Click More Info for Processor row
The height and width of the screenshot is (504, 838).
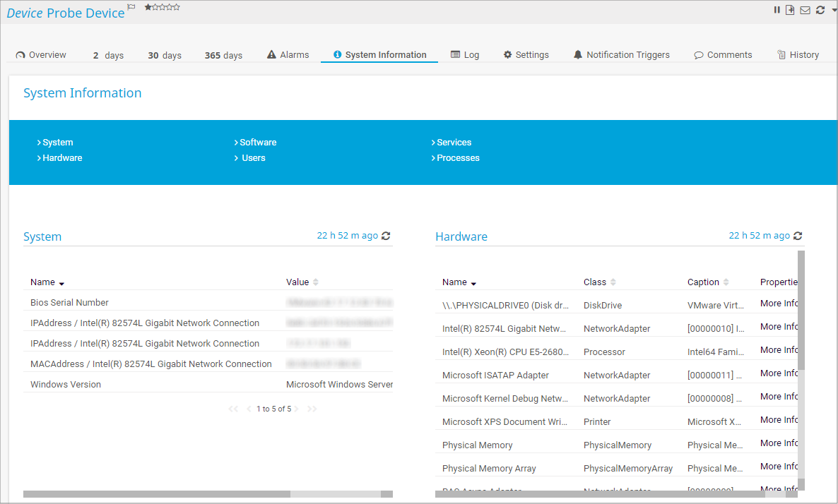point(779,350)
